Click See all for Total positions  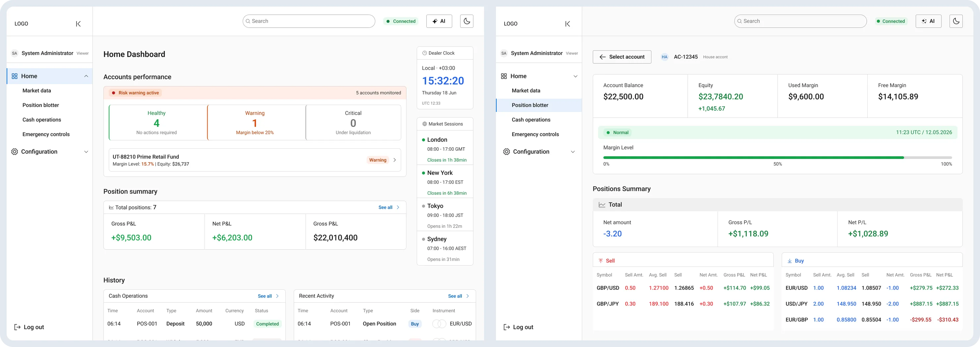pyautogui.click(x=389, y=207)
